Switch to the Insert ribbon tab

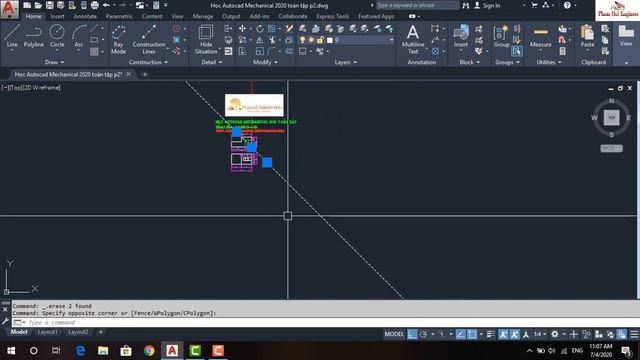[x=57, y=16]
